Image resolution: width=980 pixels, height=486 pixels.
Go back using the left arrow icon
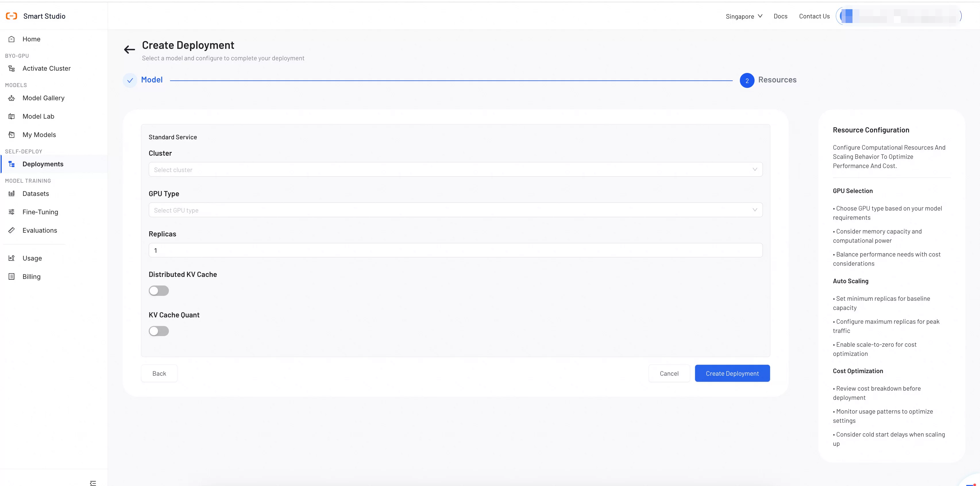pyautogui.click(x=129, y=49)
